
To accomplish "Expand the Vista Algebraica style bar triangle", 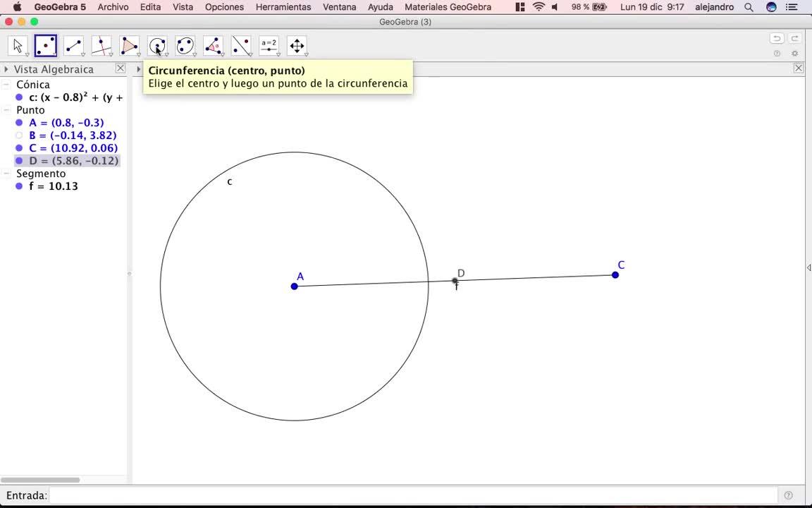I will pyautogui.click(x=6, y=69).
